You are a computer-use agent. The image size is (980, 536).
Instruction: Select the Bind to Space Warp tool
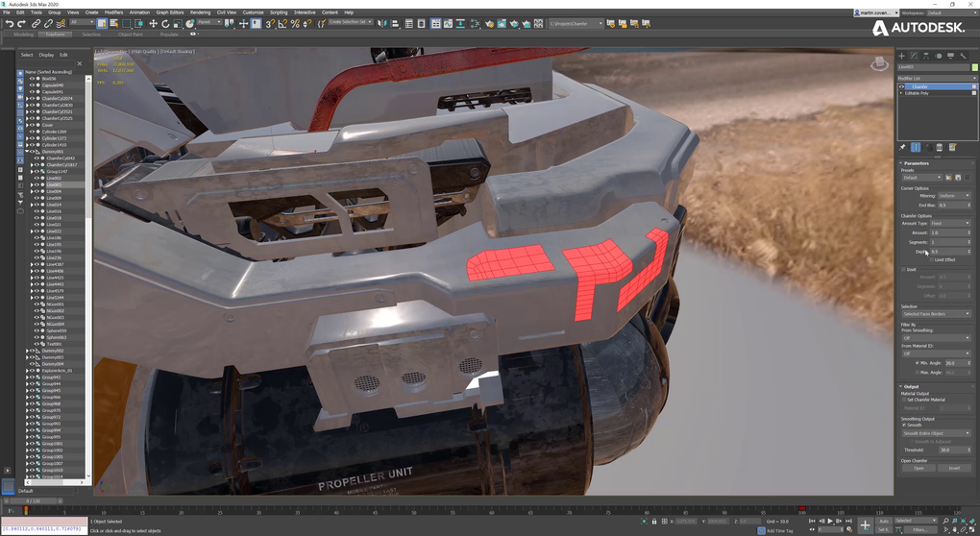click(61, 24)
